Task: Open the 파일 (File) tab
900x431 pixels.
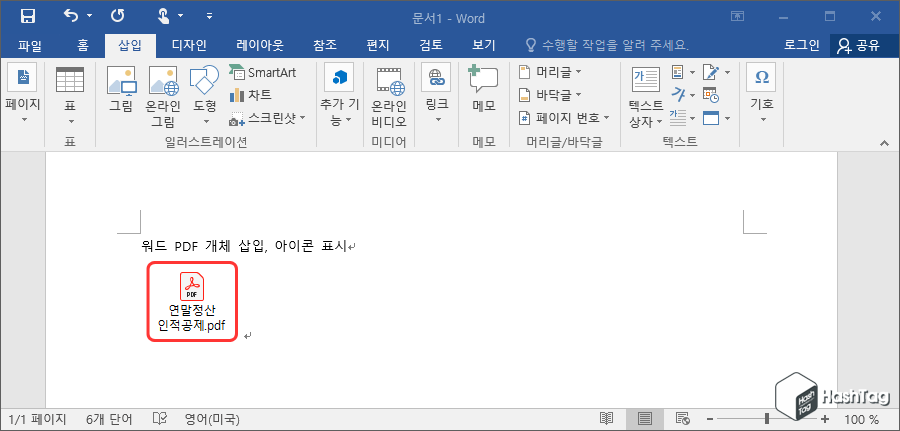Action: pos(29,45)
